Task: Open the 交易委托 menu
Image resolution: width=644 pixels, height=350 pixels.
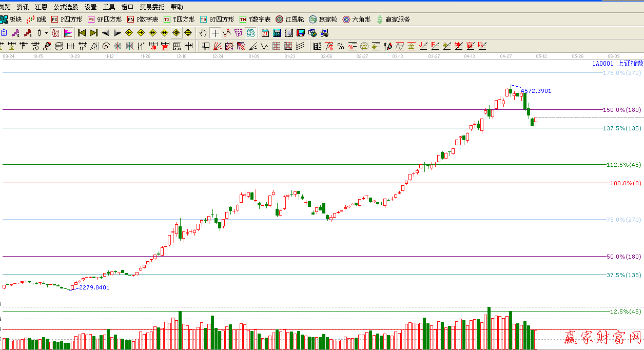Action: (152, 7)
